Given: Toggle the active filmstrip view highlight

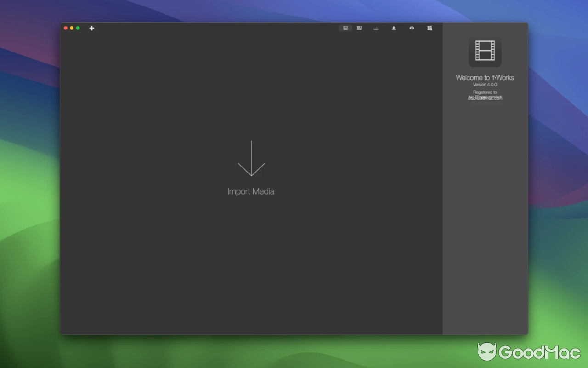Looking at the screenshot, I should 345,28.
